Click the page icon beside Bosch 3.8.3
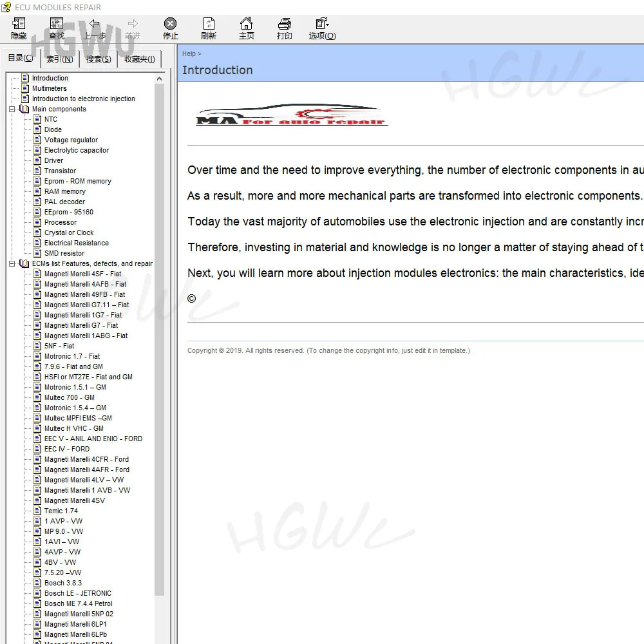Viewport: 644px width, 644px height. pos(38,583)
